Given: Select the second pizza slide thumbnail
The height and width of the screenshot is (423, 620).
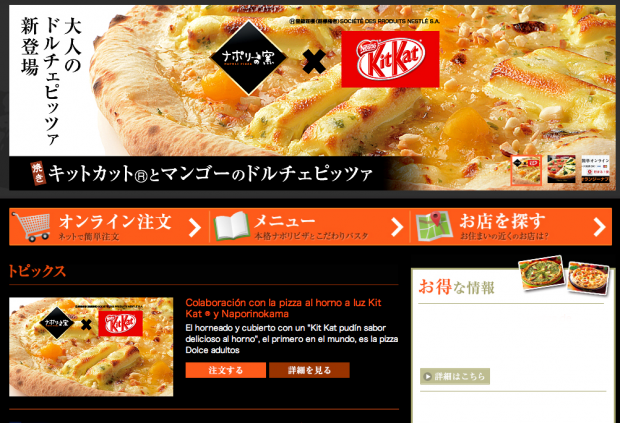Looking at the screenshot, I should pos(561,169).
